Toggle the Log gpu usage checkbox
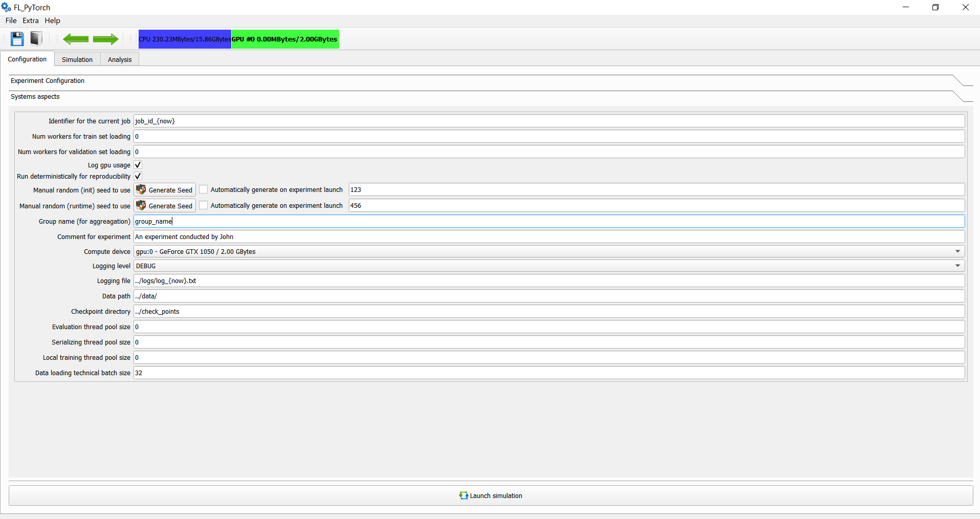The width and height of the screenshot is (980, 519). [x=138, y=165]
